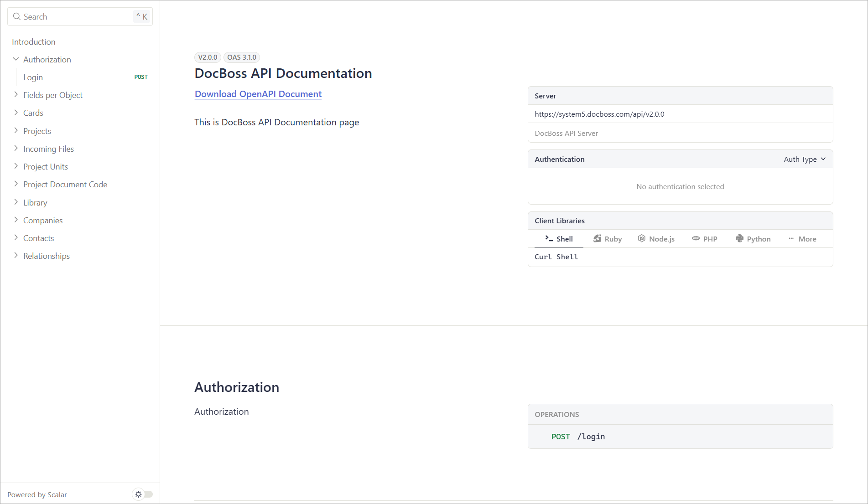Click the Powered by Scalar link
Screen dimensions: 868x504
pos(37,494)
